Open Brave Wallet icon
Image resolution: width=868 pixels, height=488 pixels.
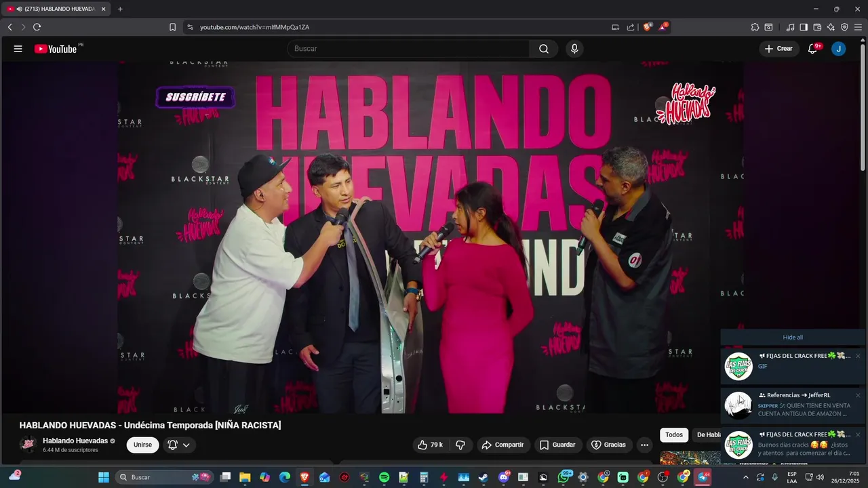pos(817,27)
